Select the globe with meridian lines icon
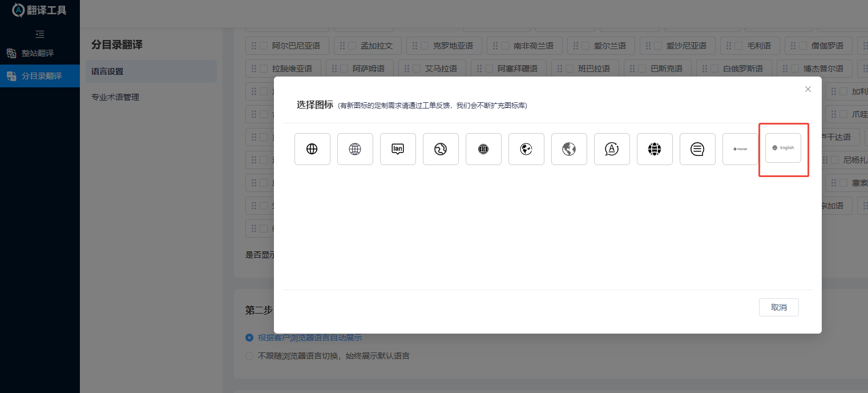 click(355, 149)
